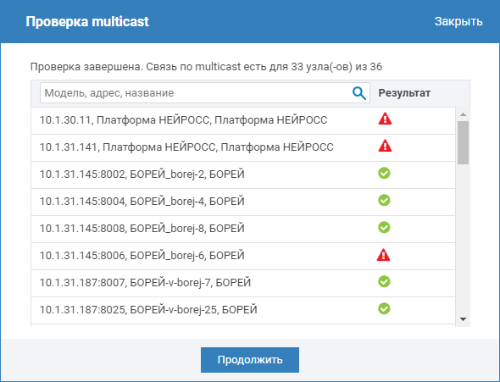Select row 10.1.31.145:8008, БОРЕЙ_borej-8

click(x=243, y=229)
